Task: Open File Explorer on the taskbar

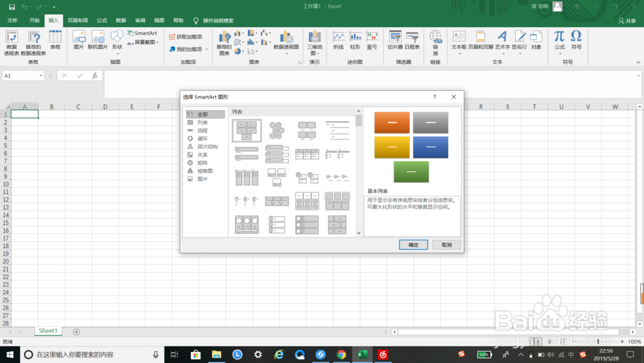Action: [x=216, y=355]
